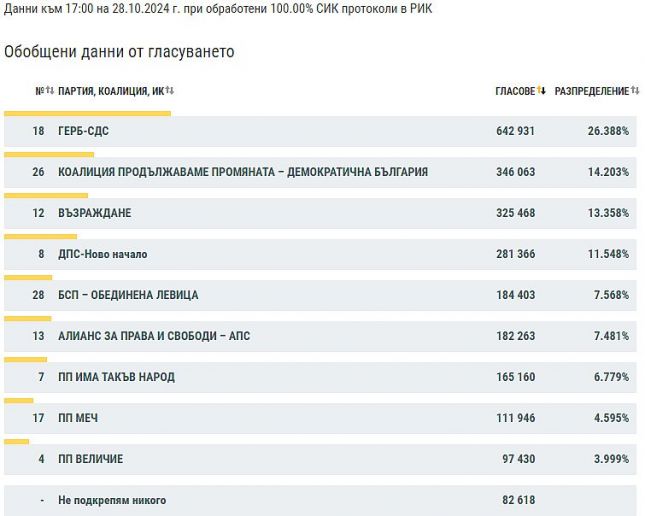Viewport: 645px width, 516px height.
Task: Open the ВЪЗРАЖДАНЕ party row
Action: click(x=320, y=213)
